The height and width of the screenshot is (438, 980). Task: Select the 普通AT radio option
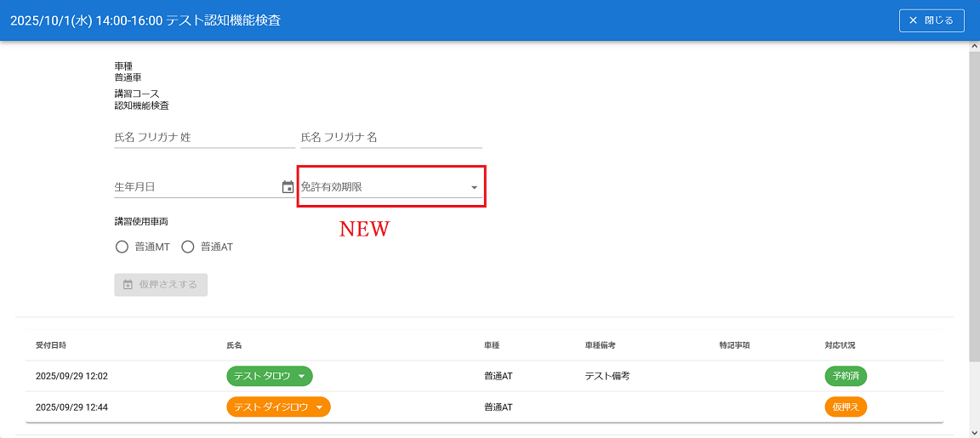click(x=188, y=247)
